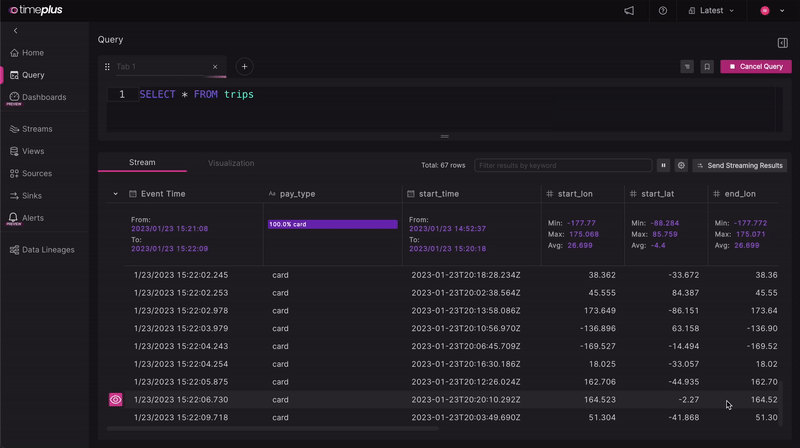Select the row with 1/23/2023 15:22:09.718

coord(452,417)
